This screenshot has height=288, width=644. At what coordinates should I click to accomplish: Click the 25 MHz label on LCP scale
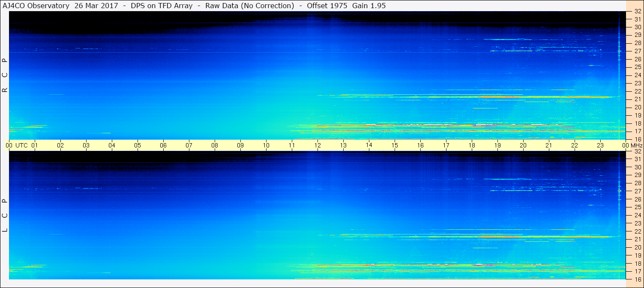pos(637,207)
